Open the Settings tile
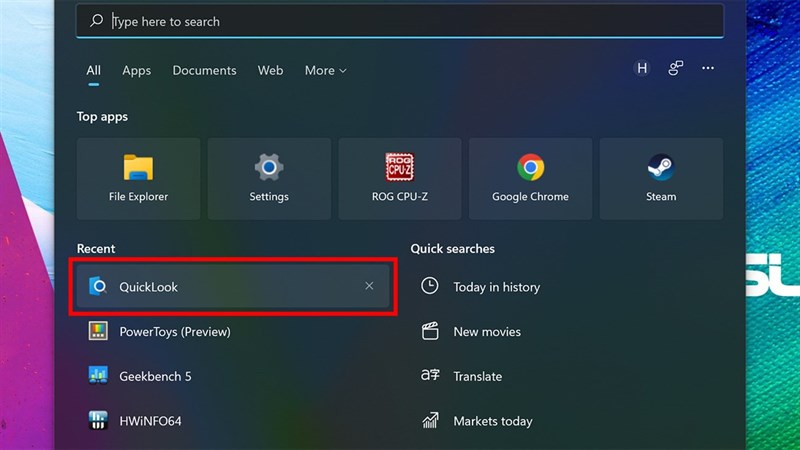Screen dimensions: 800x450 (269, 179)
